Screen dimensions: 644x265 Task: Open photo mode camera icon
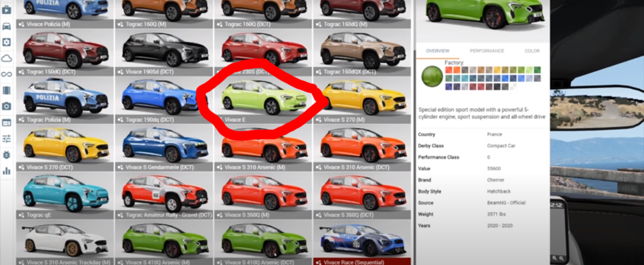(x=7, y=106)
